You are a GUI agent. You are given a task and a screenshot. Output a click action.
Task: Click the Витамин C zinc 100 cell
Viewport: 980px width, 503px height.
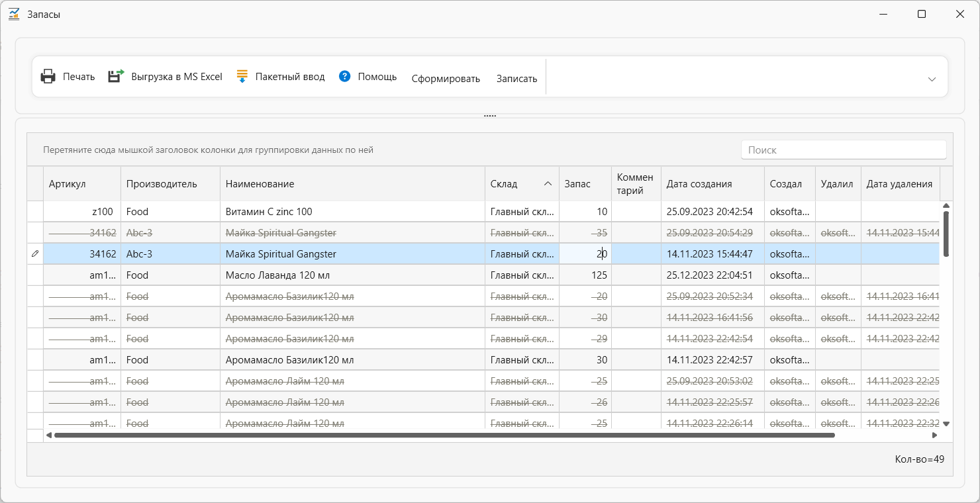352,212
